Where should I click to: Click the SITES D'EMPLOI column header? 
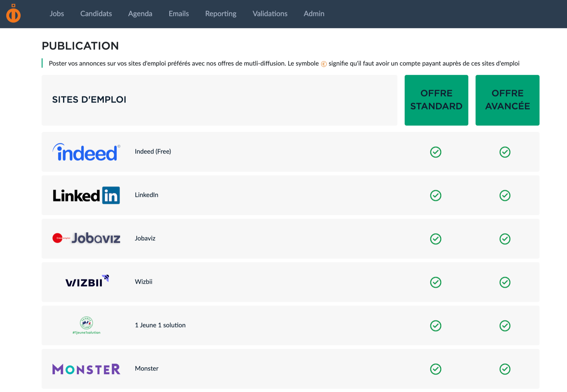coord(89,100)
